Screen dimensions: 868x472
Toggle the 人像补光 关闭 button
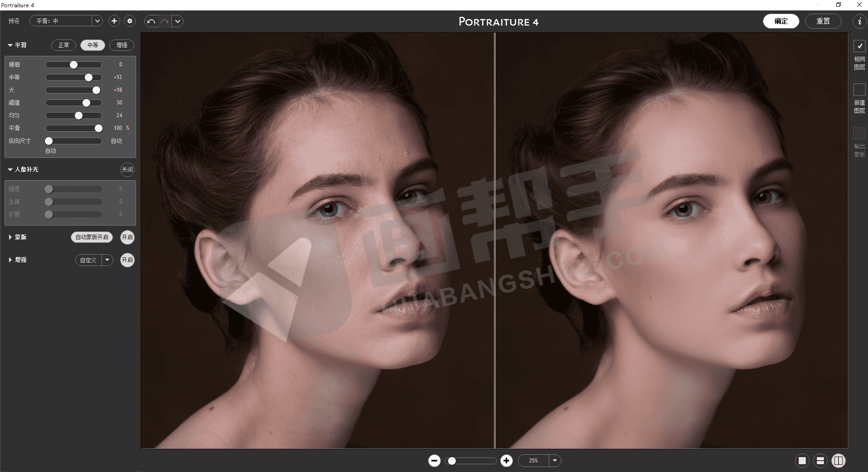(x=127, y=170)
